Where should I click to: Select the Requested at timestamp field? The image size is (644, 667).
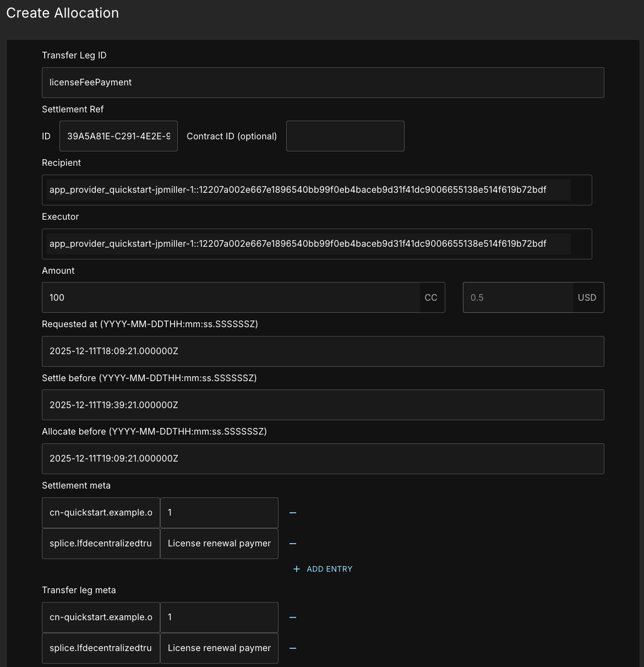323,351
